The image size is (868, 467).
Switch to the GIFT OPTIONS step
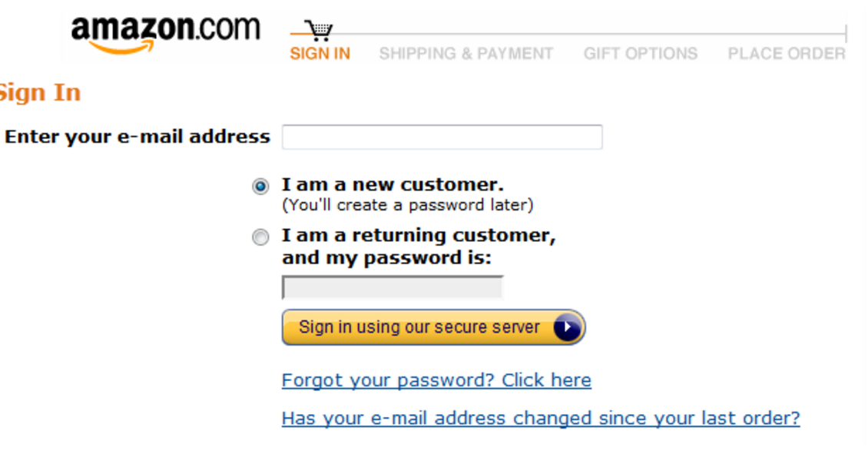pos(640,54)
